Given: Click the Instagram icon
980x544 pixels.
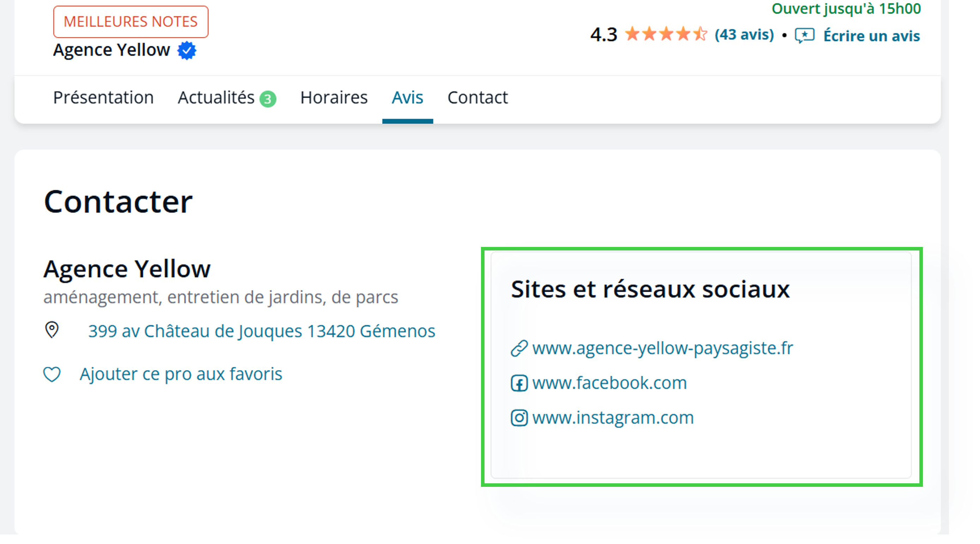Looking at the screenshot, I should coord(519,418).
